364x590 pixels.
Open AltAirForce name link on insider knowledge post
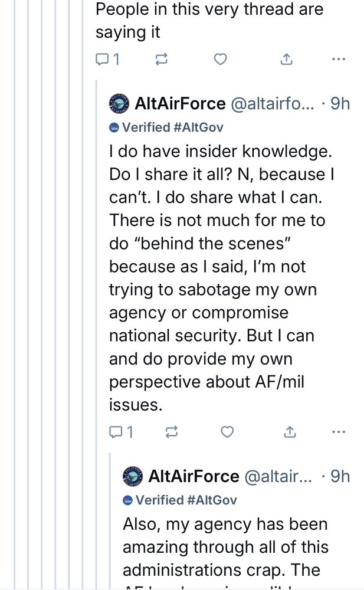pos(180,104)
